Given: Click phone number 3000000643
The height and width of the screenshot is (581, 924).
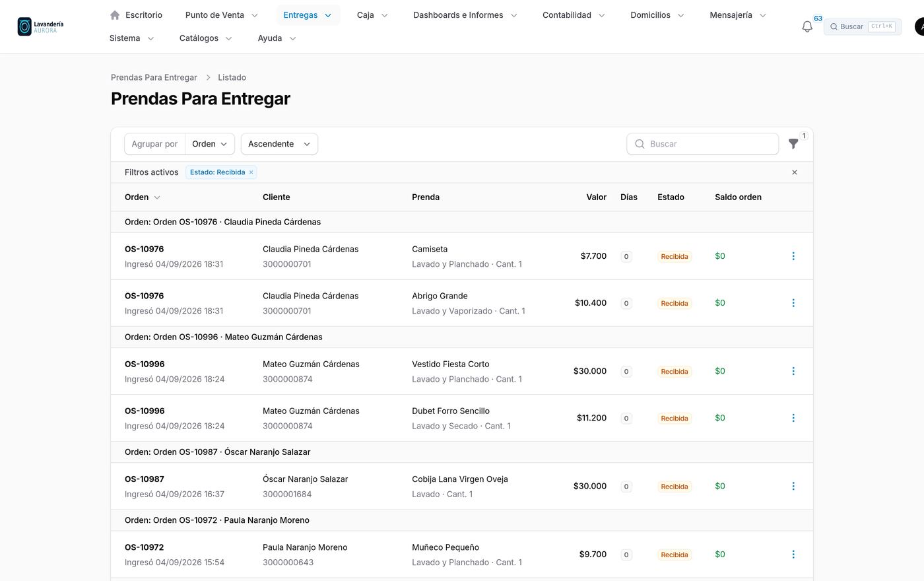Looking at the screenshot, I should (288, 563).
